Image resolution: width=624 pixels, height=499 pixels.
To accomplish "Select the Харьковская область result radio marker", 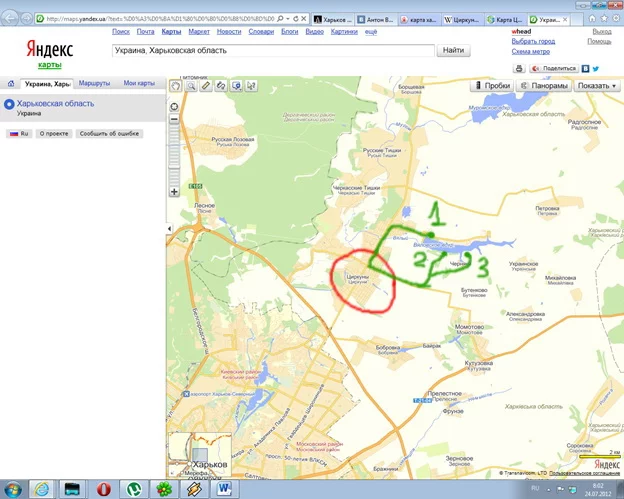I will [x=9, y=103].
